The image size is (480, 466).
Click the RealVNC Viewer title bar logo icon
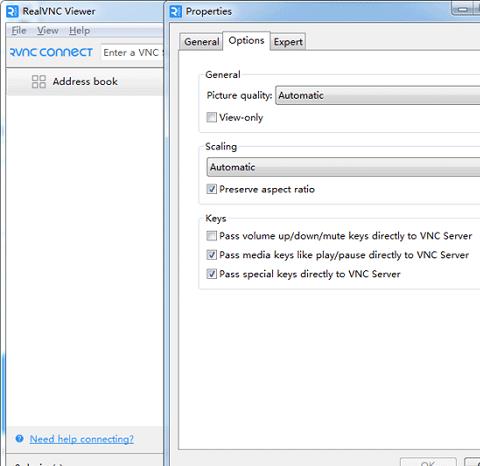click(12, 11)
